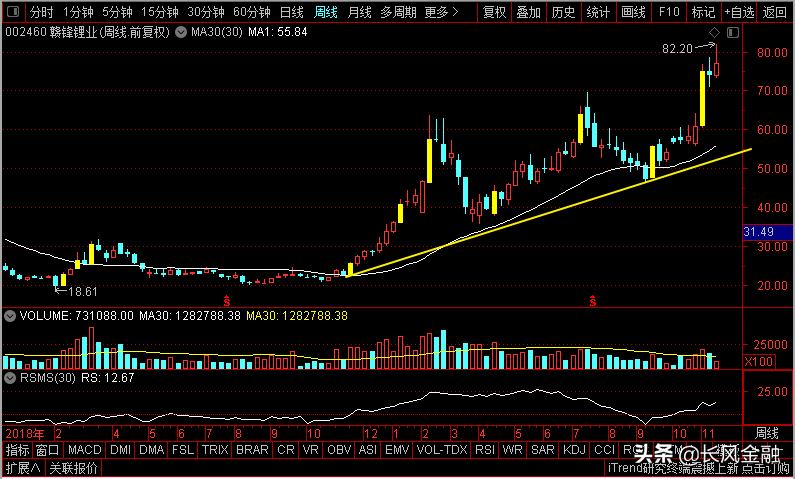Click the 叠加 overlay button
Screen dimensions: 795x479
point(529,12)
